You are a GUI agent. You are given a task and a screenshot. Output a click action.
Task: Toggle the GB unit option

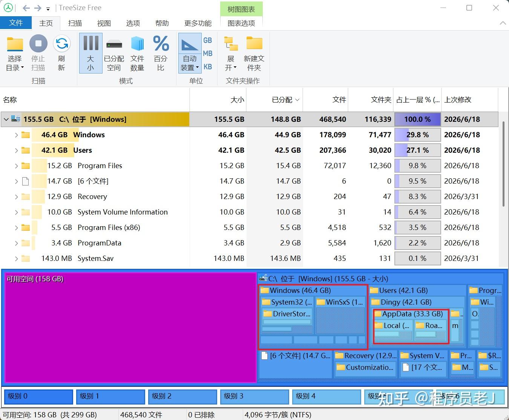[x=208, y=40]
